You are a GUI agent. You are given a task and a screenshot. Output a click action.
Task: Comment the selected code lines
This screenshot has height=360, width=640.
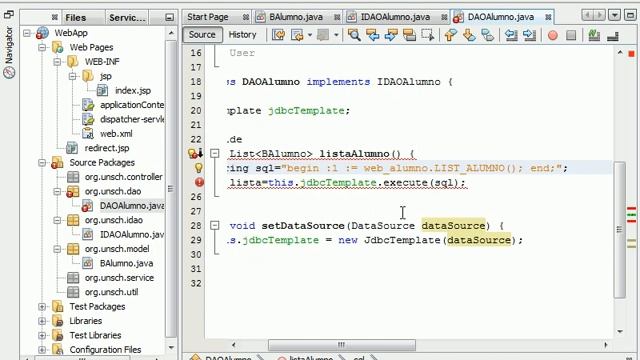pos(594,35)
